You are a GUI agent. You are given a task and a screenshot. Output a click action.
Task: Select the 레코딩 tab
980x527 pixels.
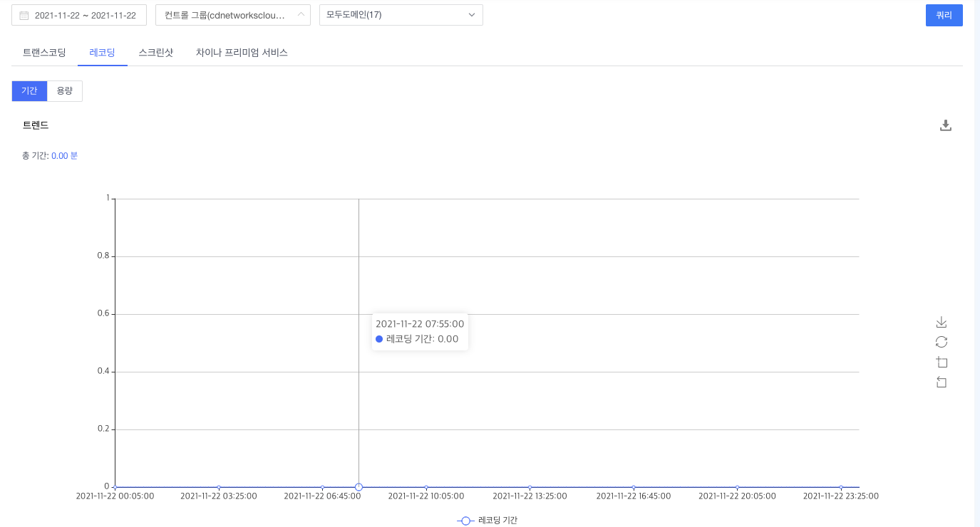[x=103, y=53]
